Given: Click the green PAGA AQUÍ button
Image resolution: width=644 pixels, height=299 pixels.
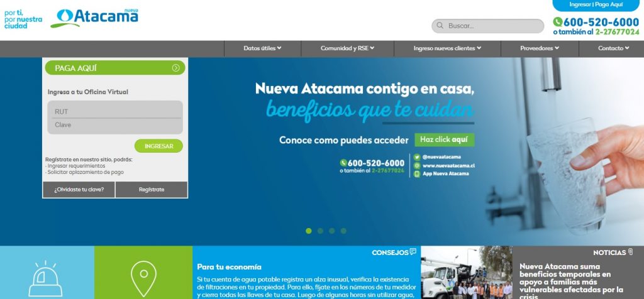Looking at the screenshot, I should 115,68.
